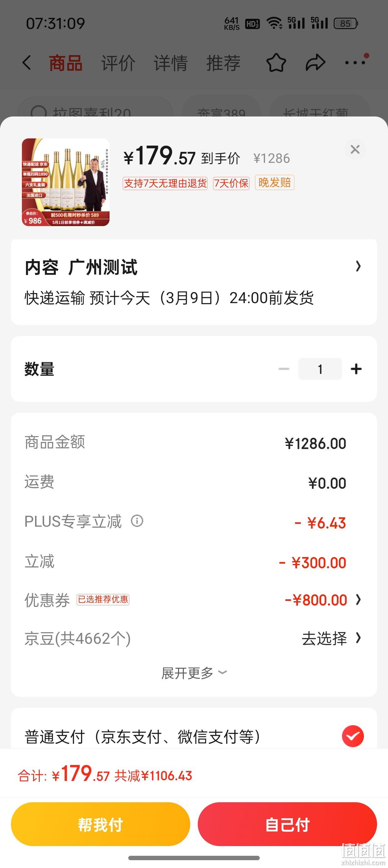Open the 推荐 recommendations tab
This screenshot has height=868, width=388.
tap(223, 63)
